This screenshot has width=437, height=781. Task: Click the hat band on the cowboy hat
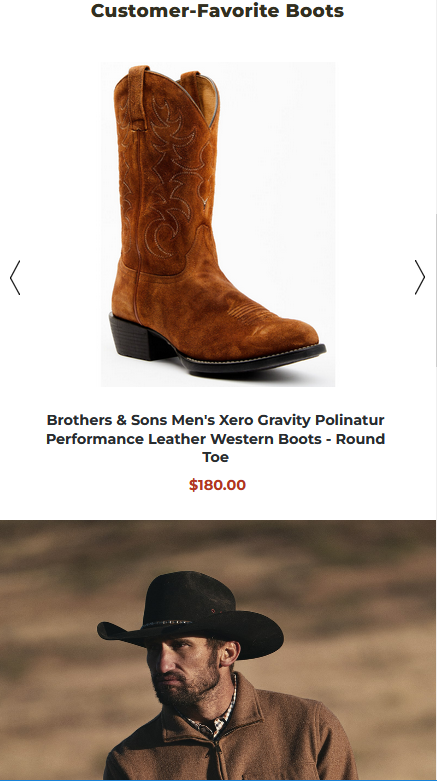167,623
